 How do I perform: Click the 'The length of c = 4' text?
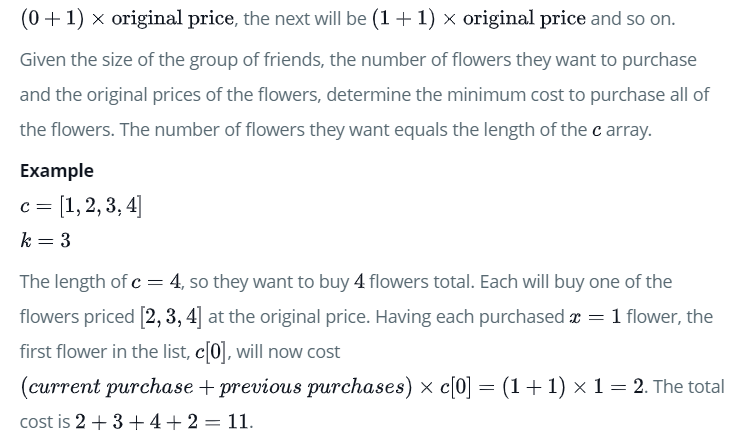click(100, 282)
